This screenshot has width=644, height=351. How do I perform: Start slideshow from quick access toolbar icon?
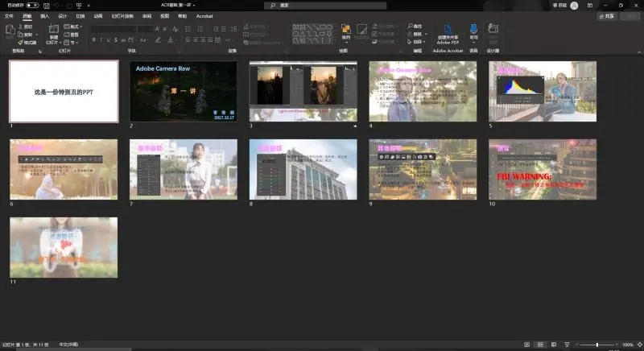click(79, 6)
